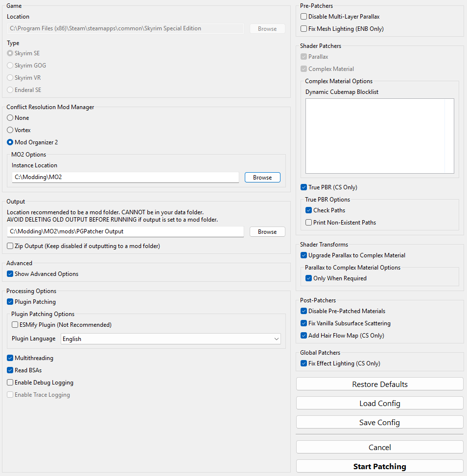Enable Zip Output
Viewport: 467px width, 476px height.
(x=10, y=246)
